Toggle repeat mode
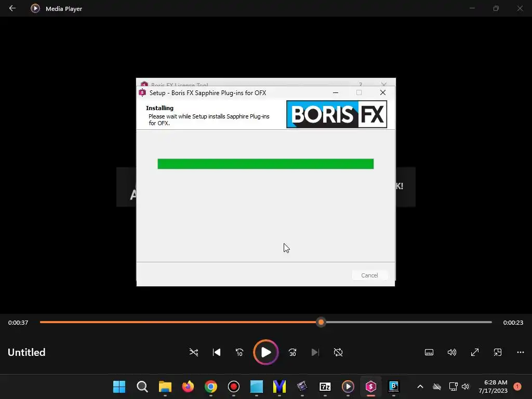Screen dimensions: 532x399 338,352
